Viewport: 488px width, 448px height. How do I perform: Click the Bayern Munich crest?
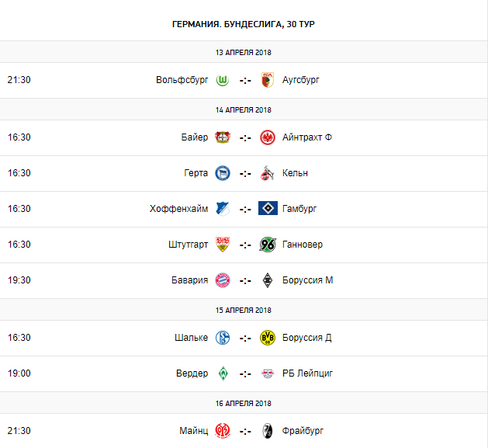pyautogui.click(x=223, y=280)
